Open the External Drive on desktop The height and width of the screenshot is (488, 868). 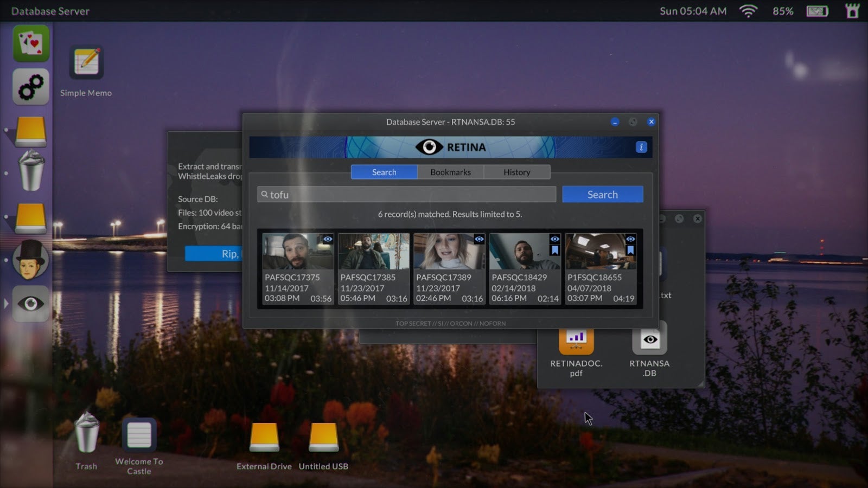click(264, 437)
